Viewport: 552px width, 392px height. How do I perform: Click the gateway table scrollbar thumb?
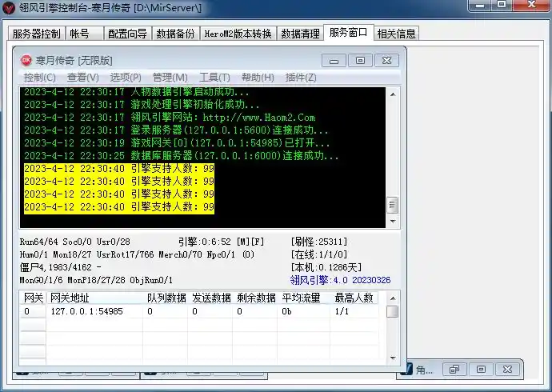[393, 311]
